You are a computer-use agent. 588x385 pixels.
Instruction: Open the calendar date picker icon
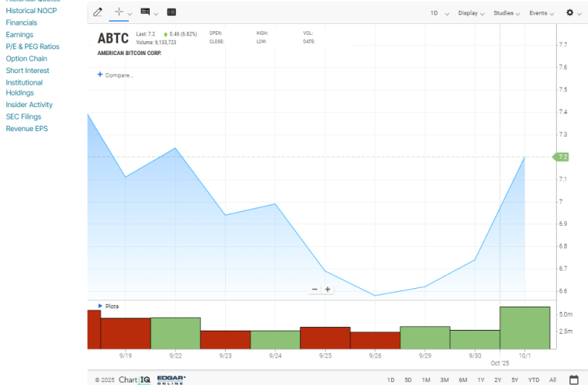click(574, 380)
